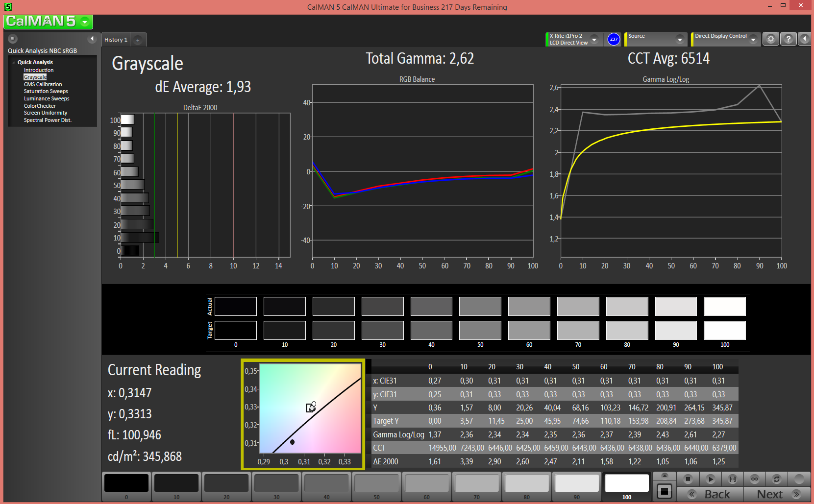The height and width of the screenshot is (504, 814).
Task: Select the 90 percent grayscale level button
Action: (576, 486)
